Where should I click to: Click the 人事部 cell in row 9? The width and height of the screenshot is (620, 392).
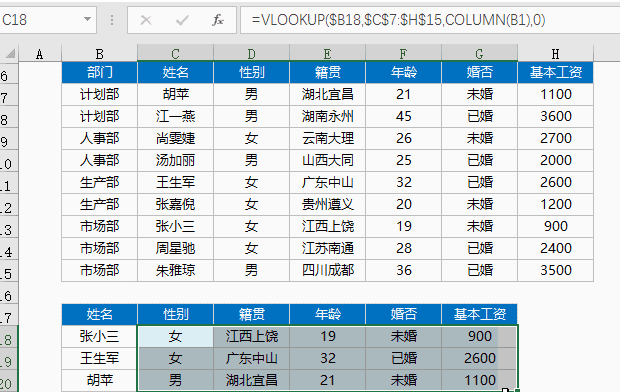[x=99, y=138]
